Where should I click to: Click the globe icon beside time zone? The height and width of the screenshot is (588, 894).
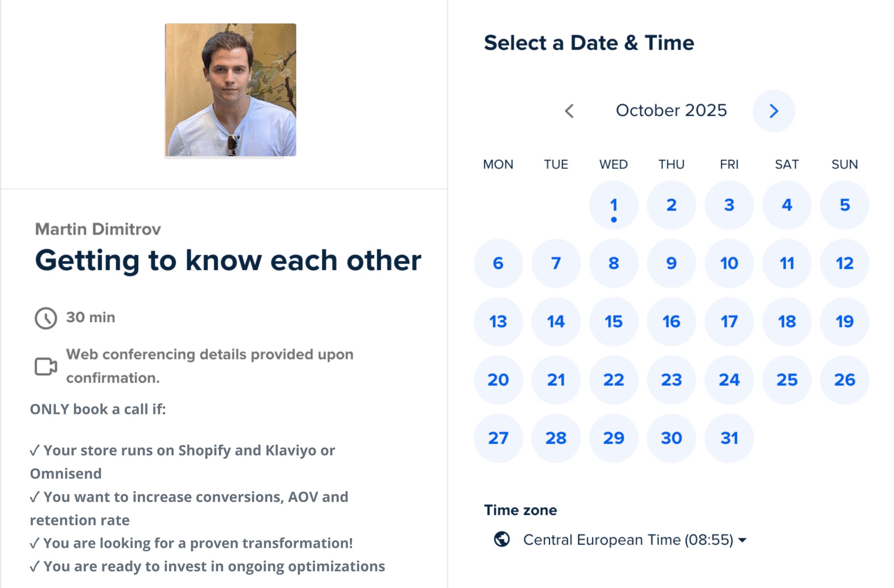501,539
